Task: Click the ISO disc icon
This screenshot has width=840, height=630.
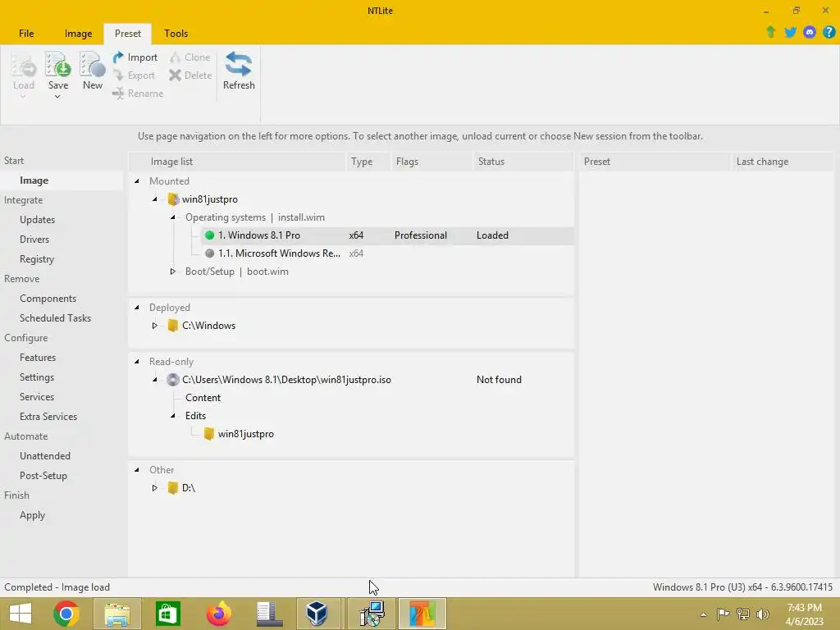Action: [172, 380]
